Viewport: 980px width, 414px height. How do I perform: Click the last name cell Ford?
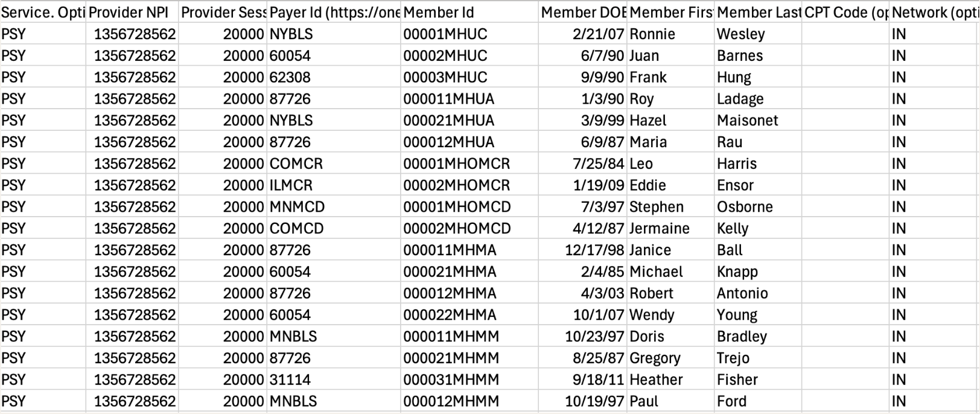click(x=758, y=401)
